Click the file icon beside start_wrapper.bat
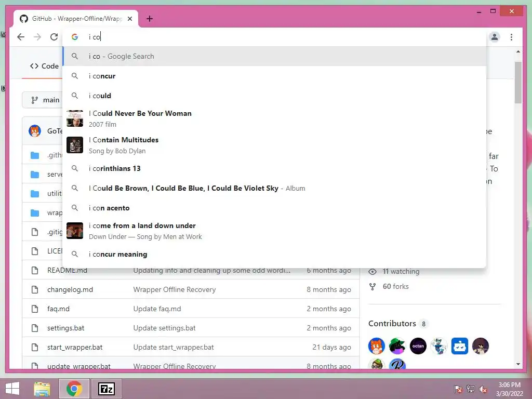Screen dimensions: 532x399 click(35, 347)
